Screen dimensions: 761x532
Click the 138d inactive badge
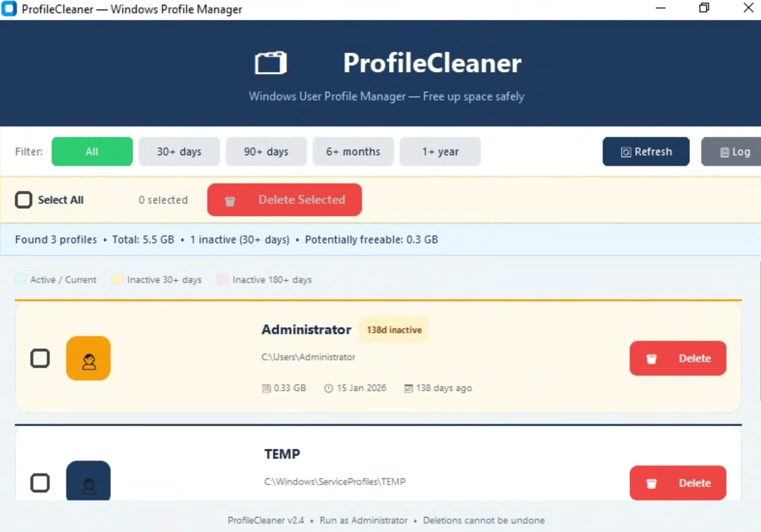click(394, 330)
